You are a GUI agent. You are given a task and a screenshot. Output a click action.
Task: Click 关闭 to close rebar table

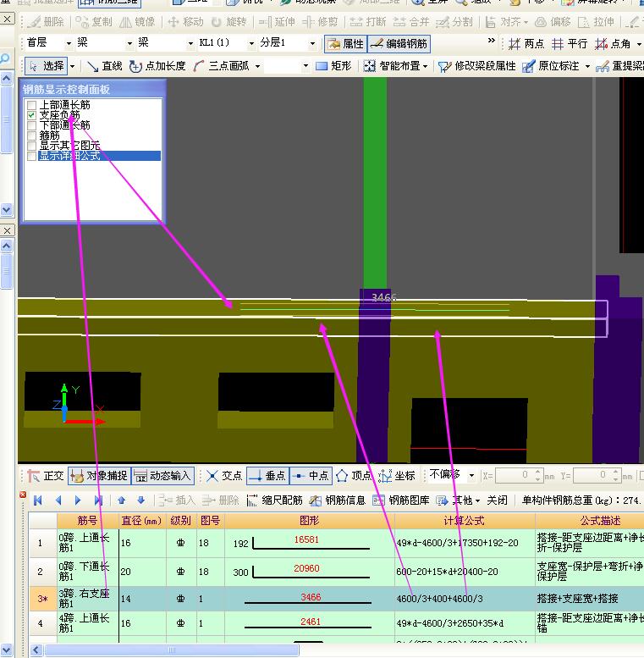point(497,500)
